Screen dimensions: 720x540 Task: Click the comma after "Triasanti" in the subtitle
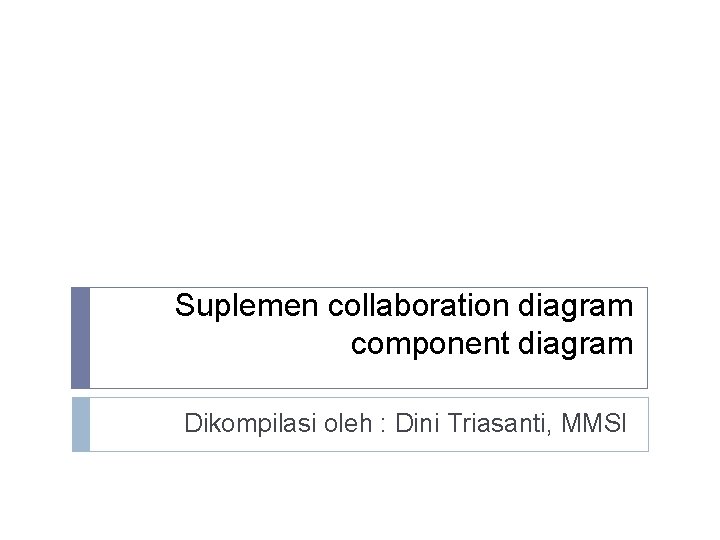(x=548, y=432)
